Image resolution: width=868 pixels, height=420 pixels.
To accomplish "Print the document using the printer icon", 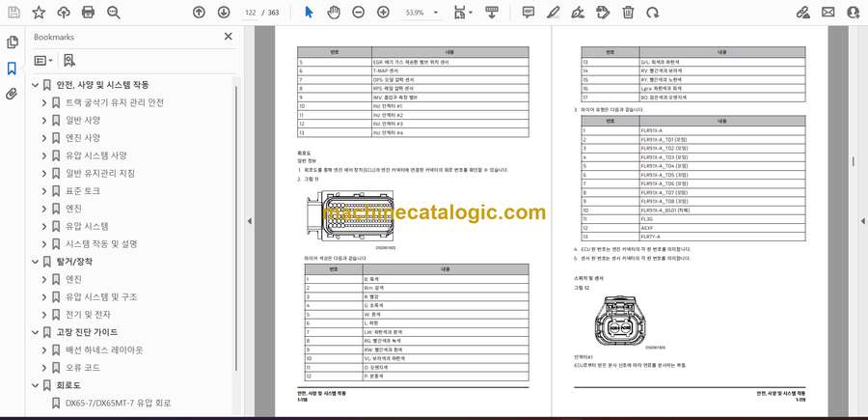I will [x=88, y=13].
